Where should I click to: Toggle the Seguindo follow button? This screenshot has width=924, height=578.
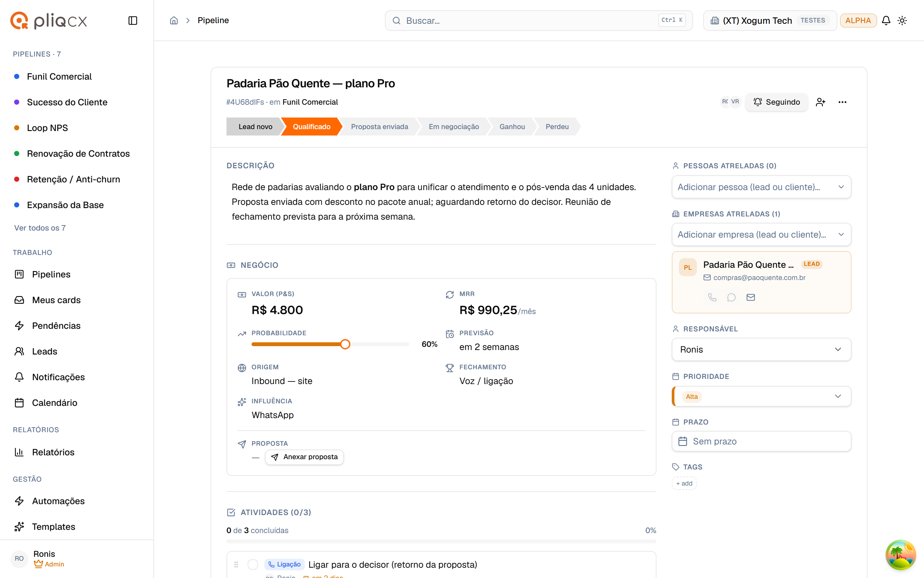(777, 102)
